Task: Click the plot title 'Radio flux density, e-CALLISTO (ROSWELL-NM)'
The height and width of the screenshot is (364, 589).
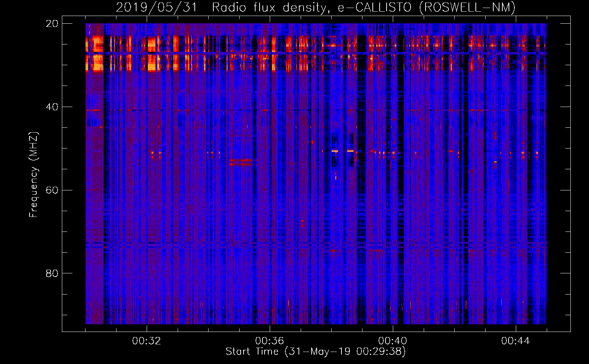Action: 364,7
